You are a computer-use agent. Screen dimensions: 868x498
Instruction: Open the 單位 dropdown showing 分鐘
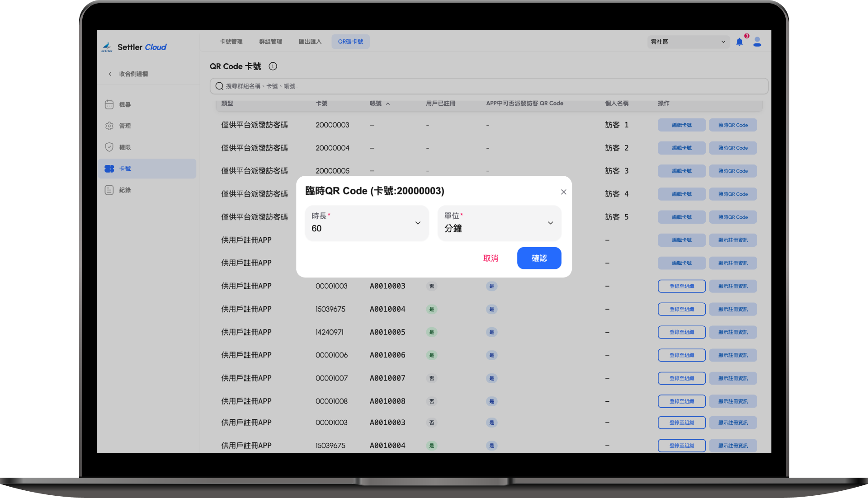coord(500,223)
